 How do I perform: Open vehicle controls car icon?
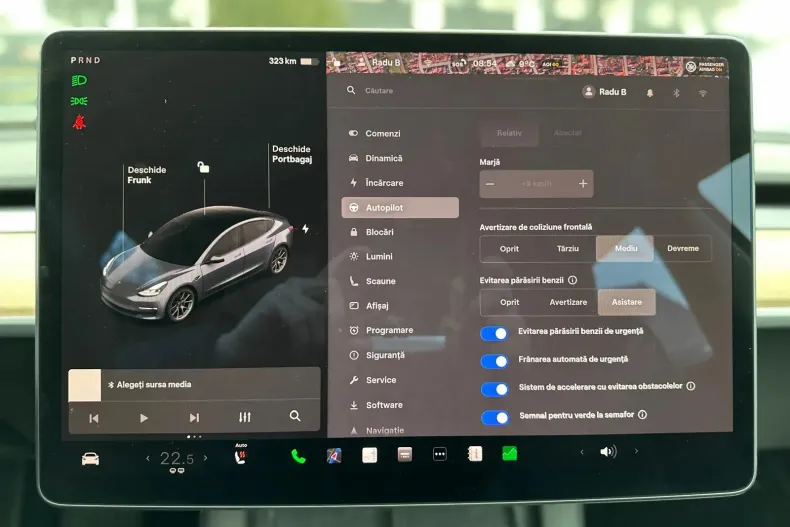pos(91,459)
